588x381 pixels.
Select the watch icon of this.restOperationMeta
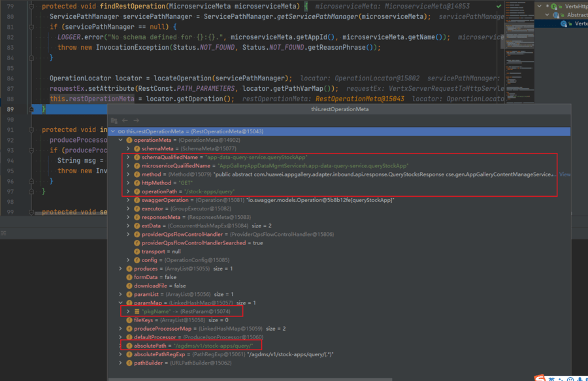[x=121, y=131]
